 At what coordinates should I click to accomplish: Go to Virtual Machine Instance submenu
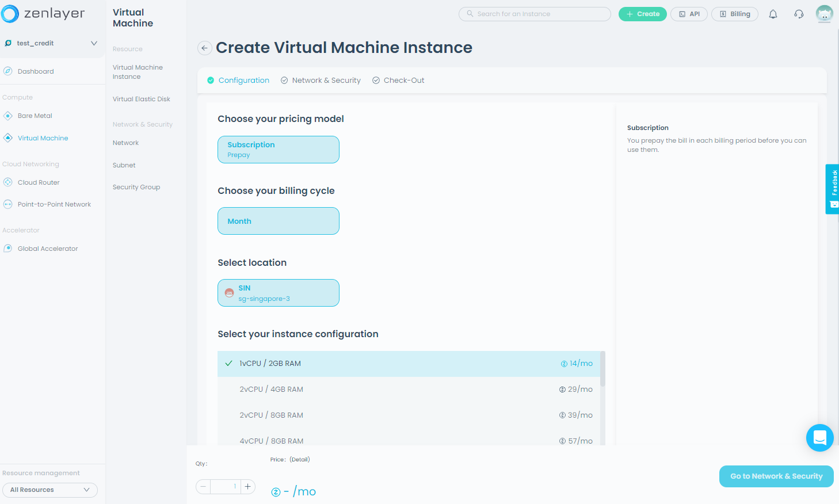point(138,72)
